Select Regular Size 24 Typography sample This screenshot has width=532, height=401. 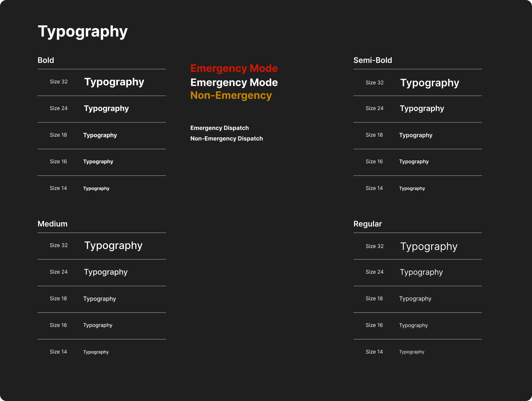point(421,272)
